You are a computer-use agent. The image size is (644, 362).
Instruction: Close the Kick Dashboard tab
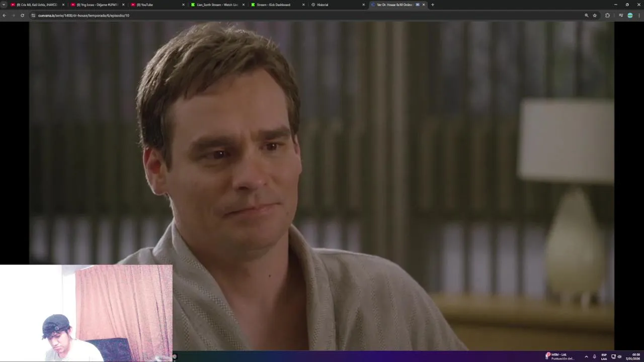click(x=303, y=5)
